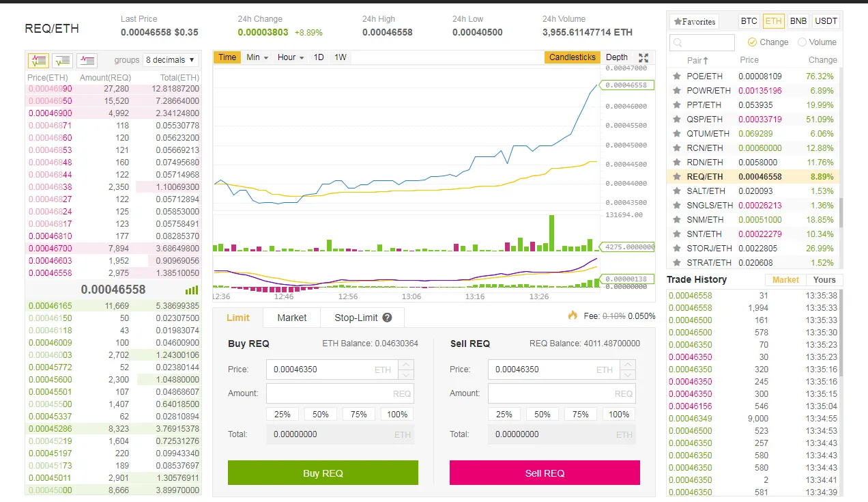Click the green Buy REQ button

pyautogui.click(x=323, y=473)
